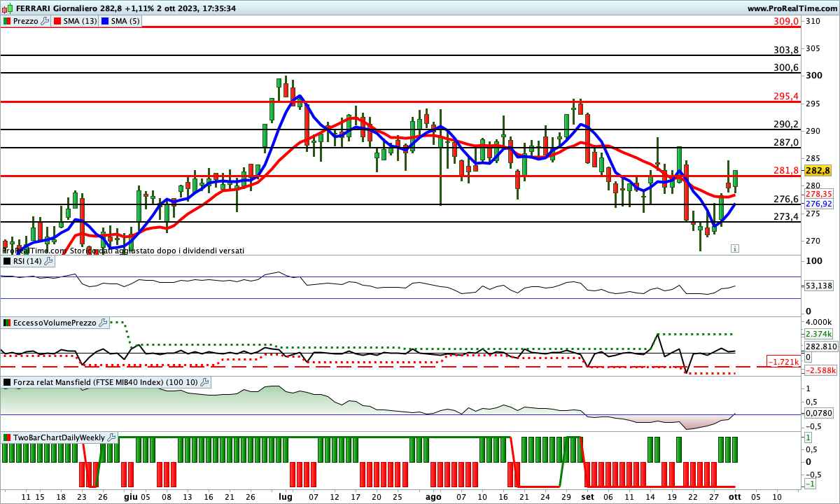Open RSI (14) settings wrench
The height and width of the screenshot is (504, 840).
(48, 261)
